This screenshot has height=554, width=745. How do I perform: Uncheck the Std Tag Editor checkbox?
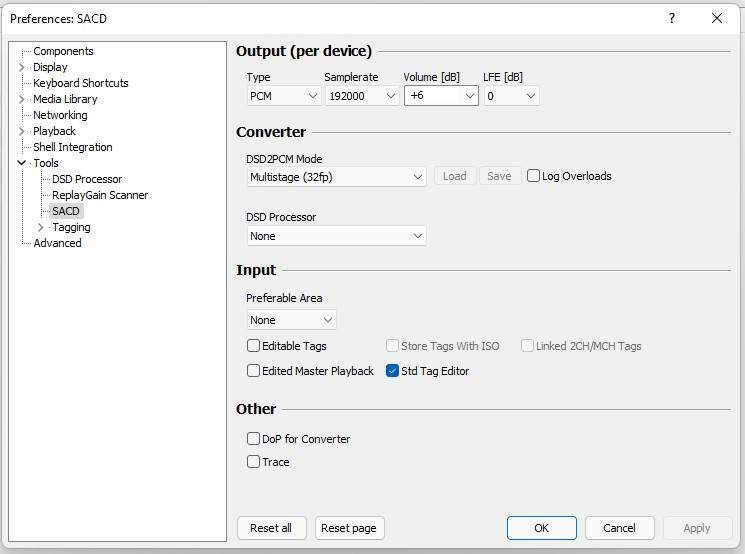[x=393, y=371]
